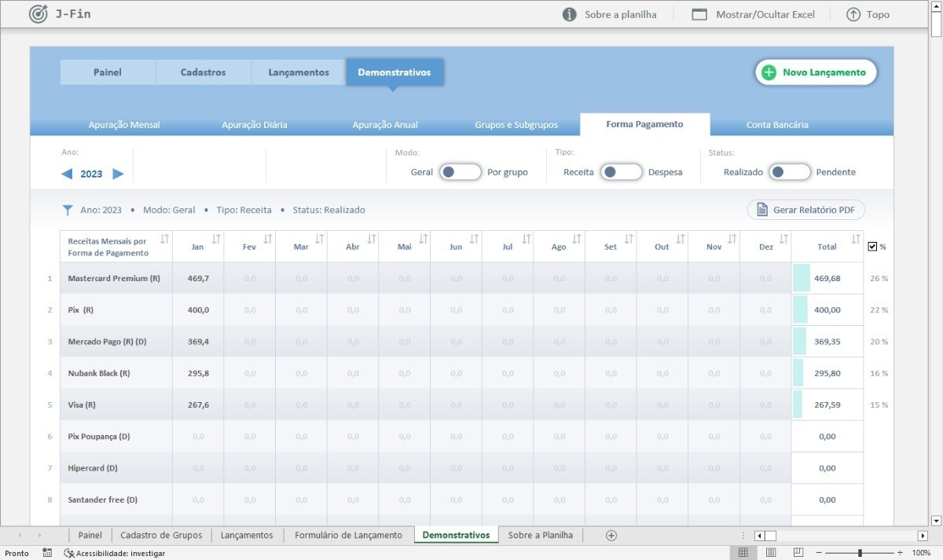The image size is (943, 560).
Task: Sort by the Jan column arrows
Action: pyautogui.click(x=216, y=239)
